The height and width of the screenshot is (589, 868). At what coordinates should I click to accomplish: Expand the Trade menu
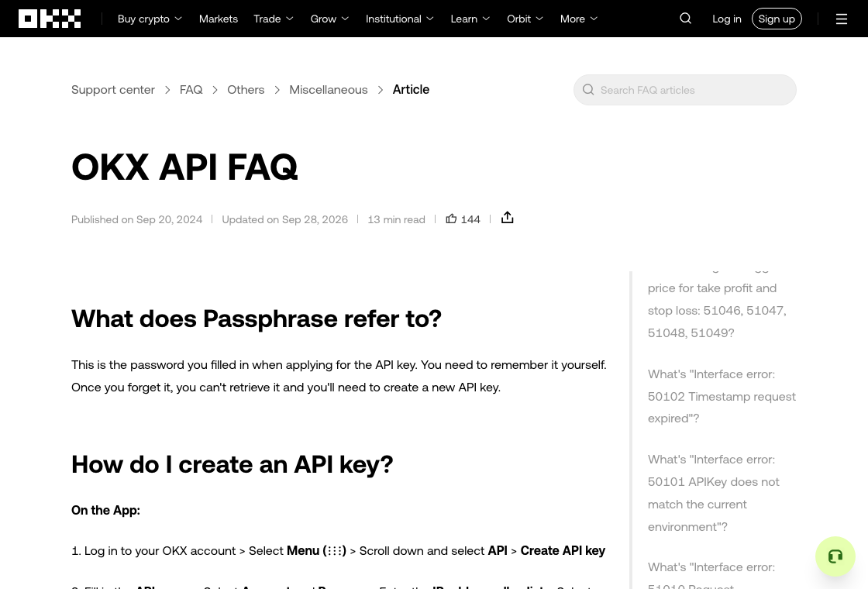274,19
